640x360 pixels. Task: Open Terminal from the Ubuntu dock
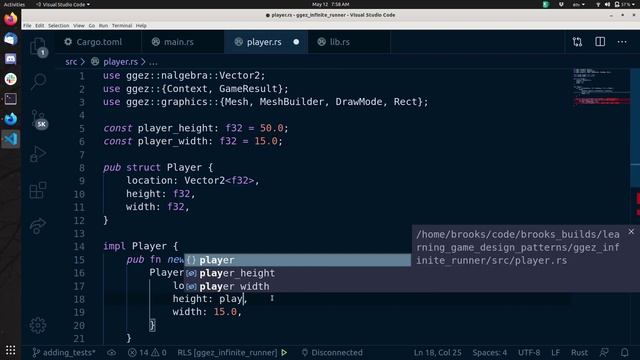[x=11, y=99]
